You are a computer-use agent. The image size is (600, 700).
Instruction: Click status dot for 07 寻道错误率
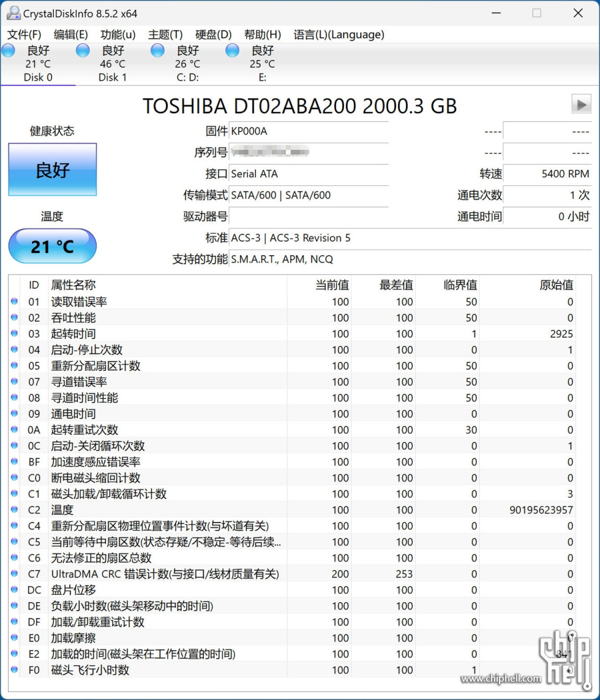point(14,381)
